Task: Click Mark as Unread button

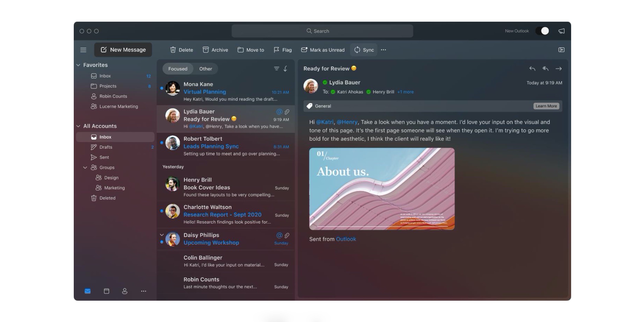Action: [323, 49]
